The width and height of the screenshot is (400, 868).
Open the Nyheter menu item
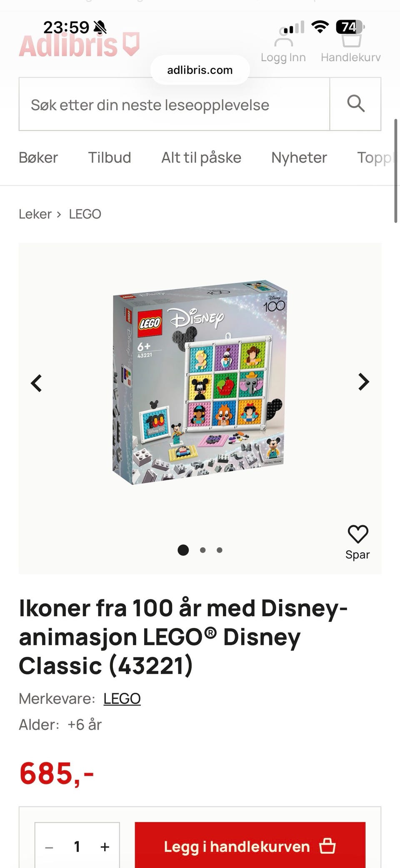[299, 158]
